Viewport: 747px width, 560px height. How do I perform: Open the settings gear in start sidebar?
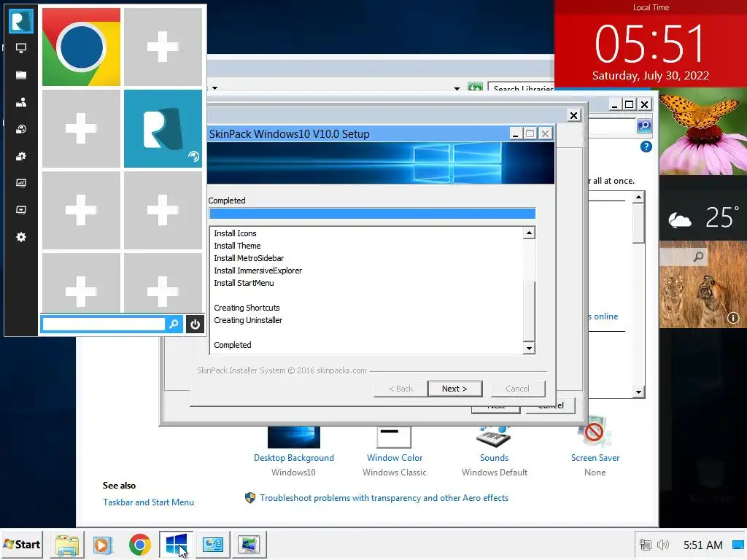pos(21,237)
